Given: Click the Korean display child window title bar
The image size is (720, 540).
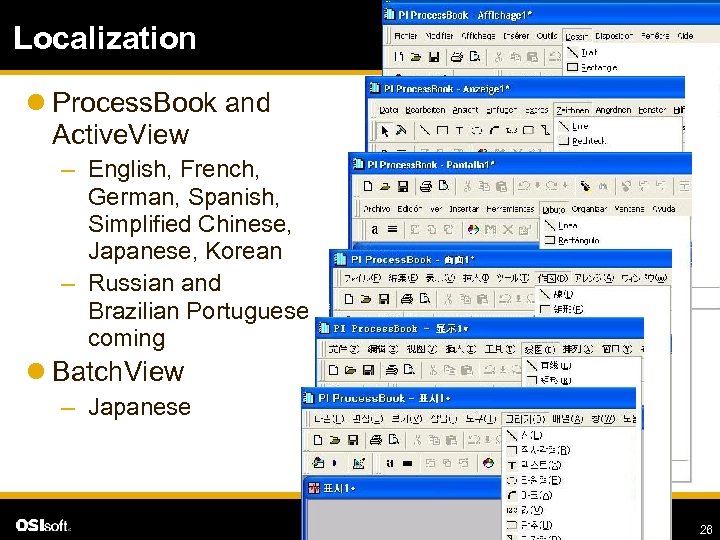Looking at the screenshot, I should coord(403,489).
